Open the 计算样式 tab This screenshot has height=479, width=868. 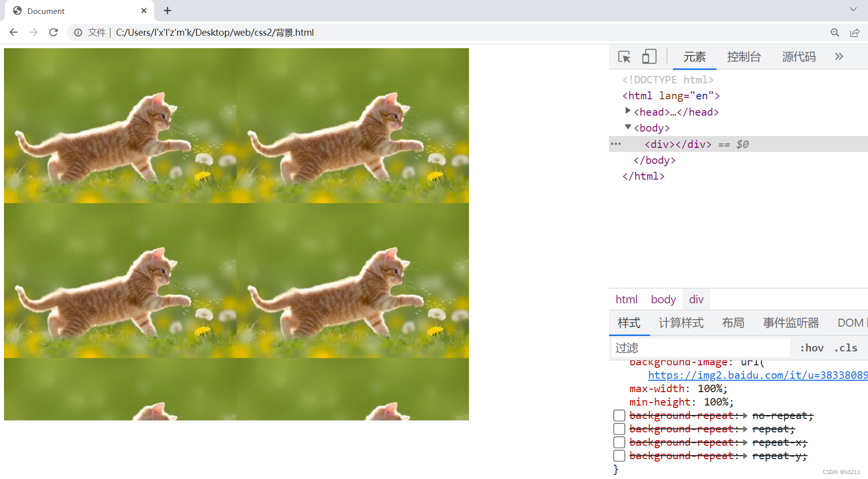point(681,323)
